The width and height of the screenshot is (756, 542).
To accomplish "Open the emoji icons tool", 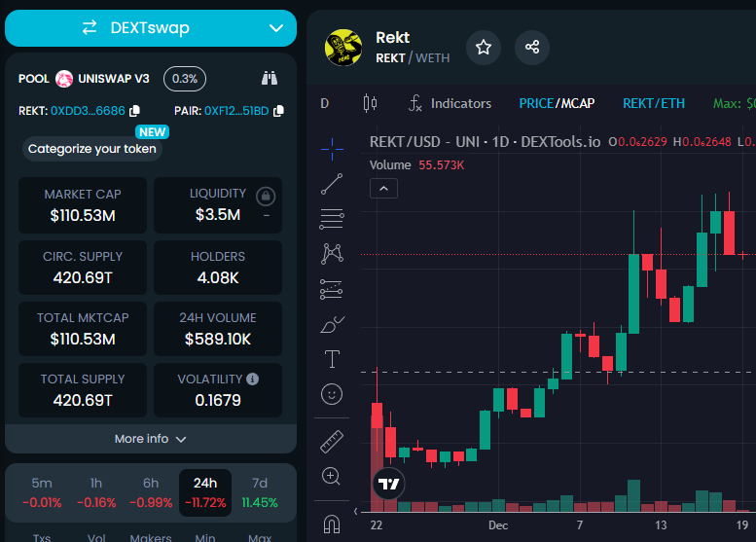I will coord(332,394).
